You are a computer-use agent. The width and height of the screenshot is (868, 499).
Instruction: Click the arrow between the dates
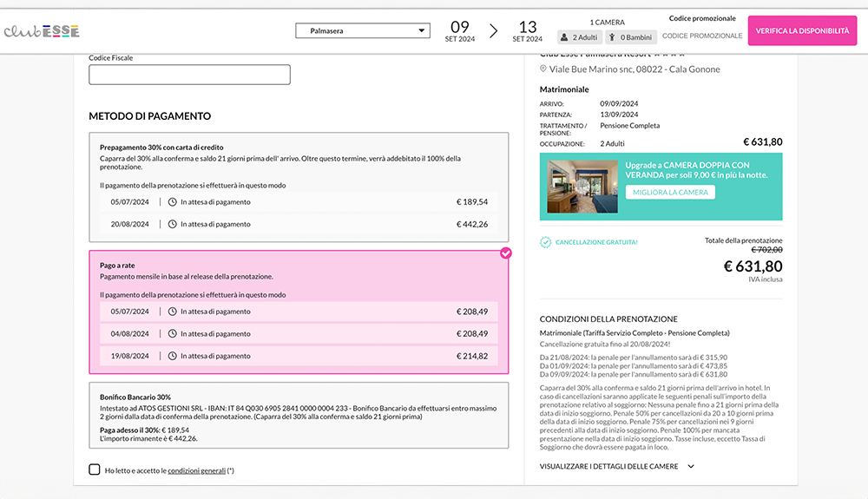tap(493, 31)
